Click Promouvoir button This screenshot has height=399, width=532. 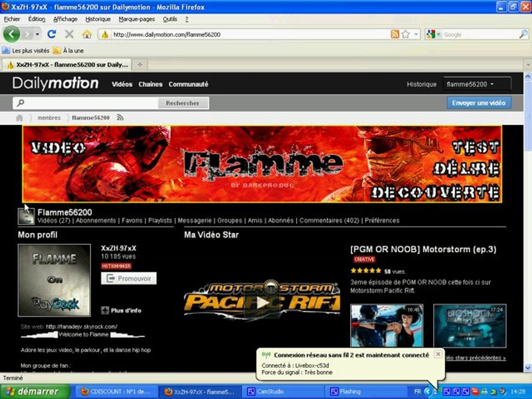(129, 278)
